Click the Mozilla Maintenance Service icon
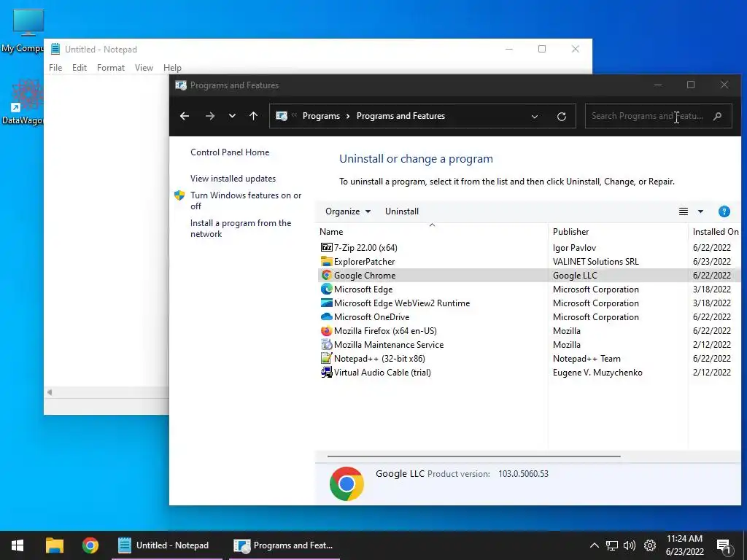Screen dimensions: 747x560 (326, 344)
